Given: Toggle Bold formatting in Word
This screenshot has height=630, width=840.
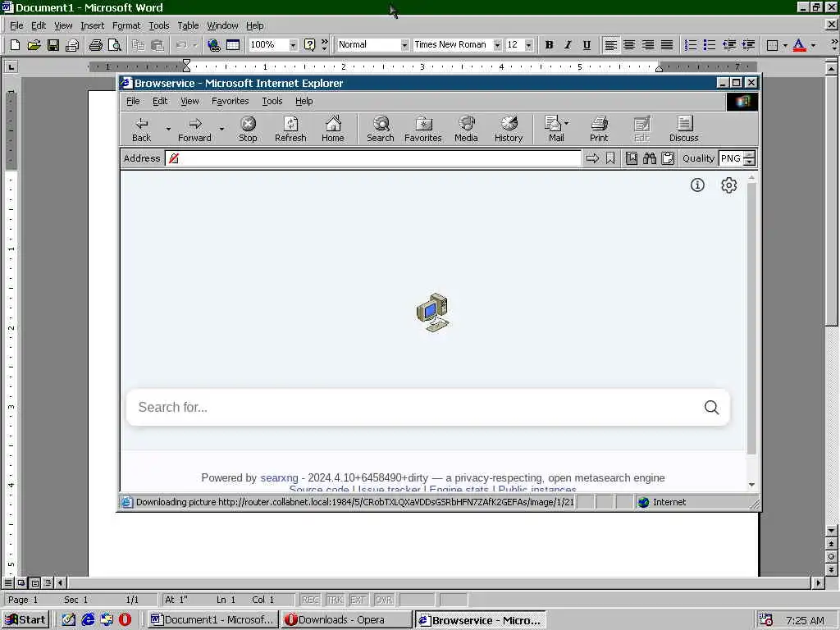Looking at the screenshot, I should (549, 45).
